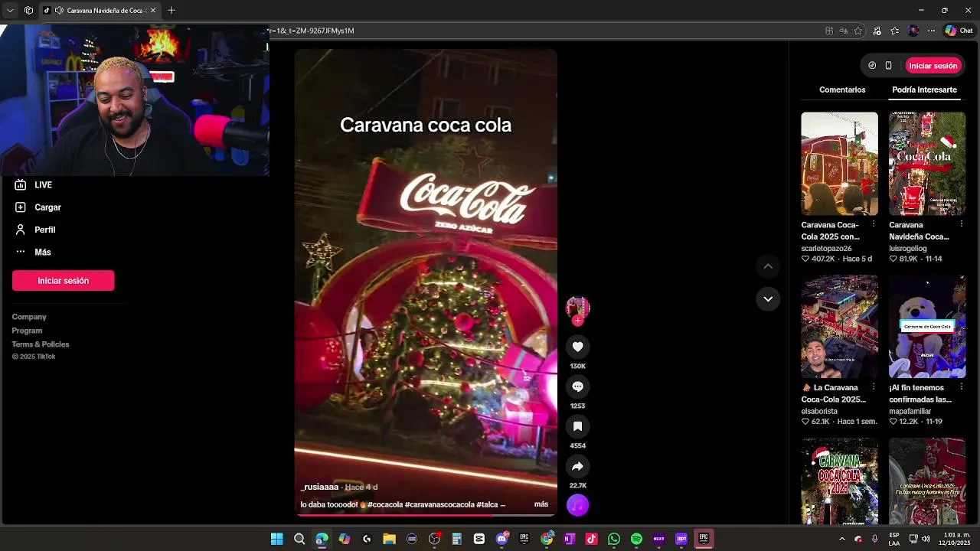This screenshot has width=980, height=551.
Task: Open the media control music note icon
Action: click(877, 31)
